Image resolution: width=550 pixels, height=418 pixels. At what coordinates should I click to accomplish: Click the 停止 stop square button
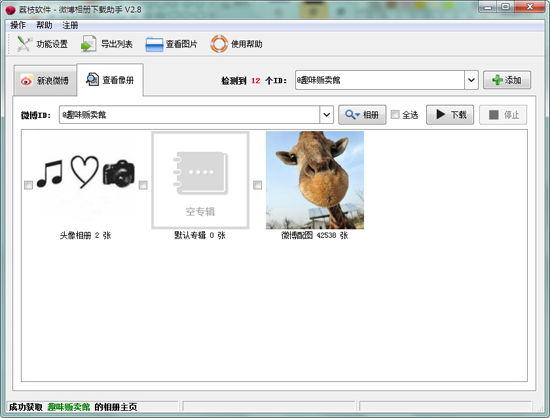tap(503, 115)
